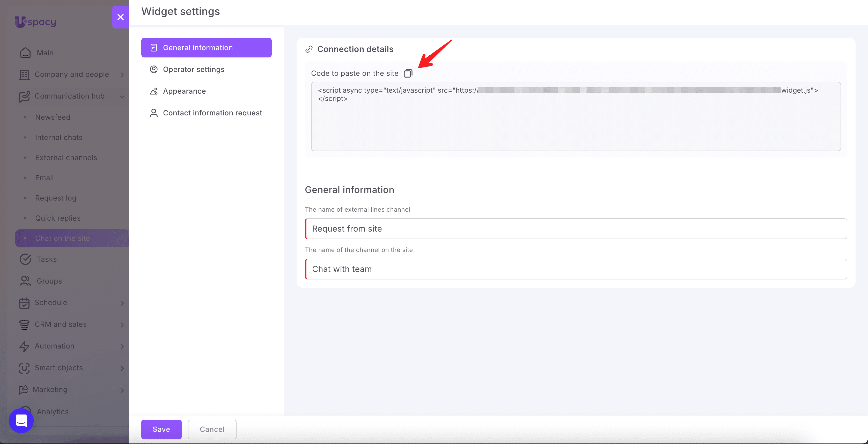This screenshot has width=868, height=444.
Task: Edit the channel name on site field
Action: coord(576,269)
